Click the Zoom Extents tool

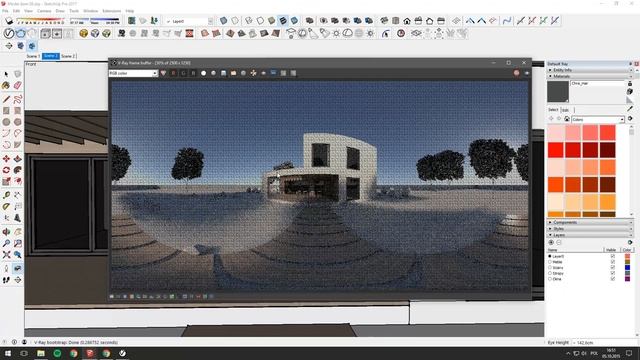6,255
